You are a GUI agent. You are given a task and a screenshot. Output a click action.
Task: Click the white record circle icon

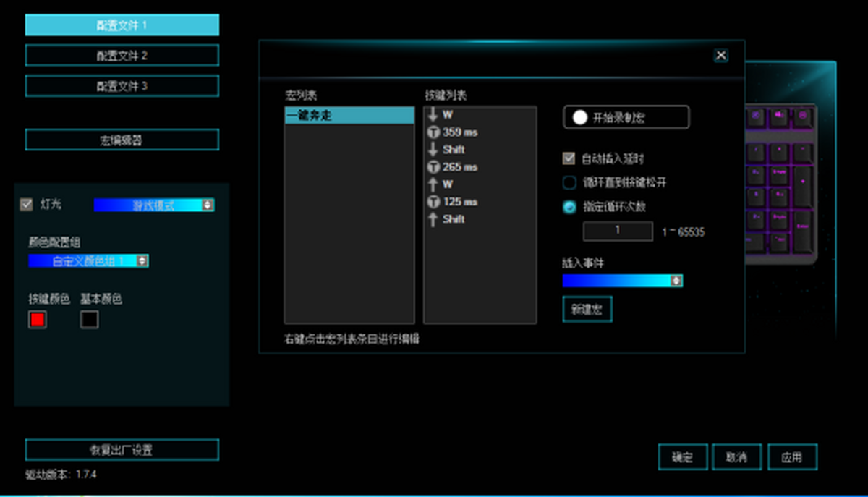(579, 118)
